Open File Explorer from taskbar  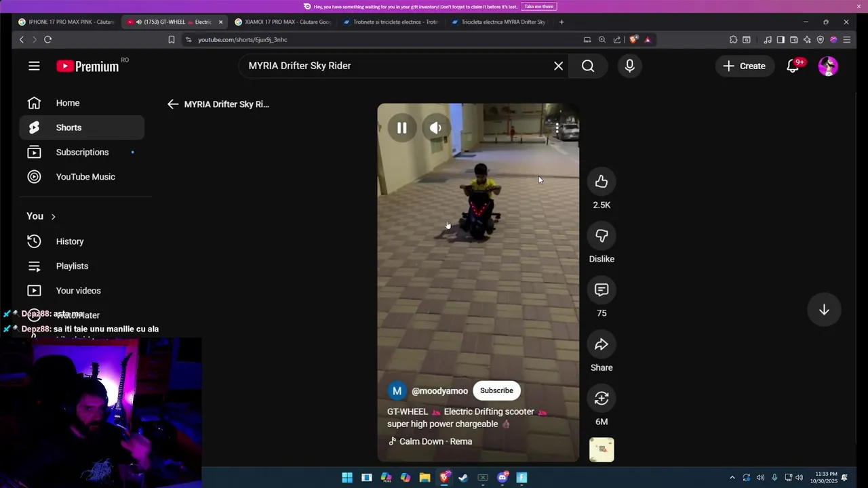coord(425,478)
